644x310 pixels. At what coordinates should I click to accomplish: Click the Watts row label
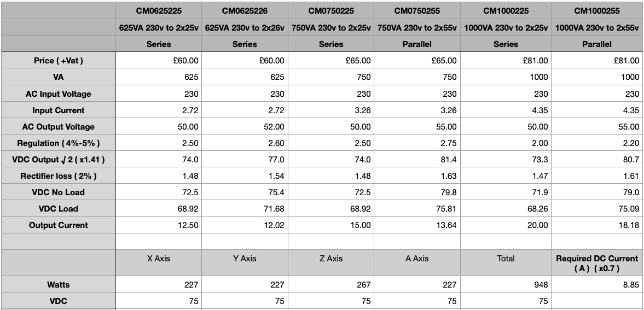59,284
